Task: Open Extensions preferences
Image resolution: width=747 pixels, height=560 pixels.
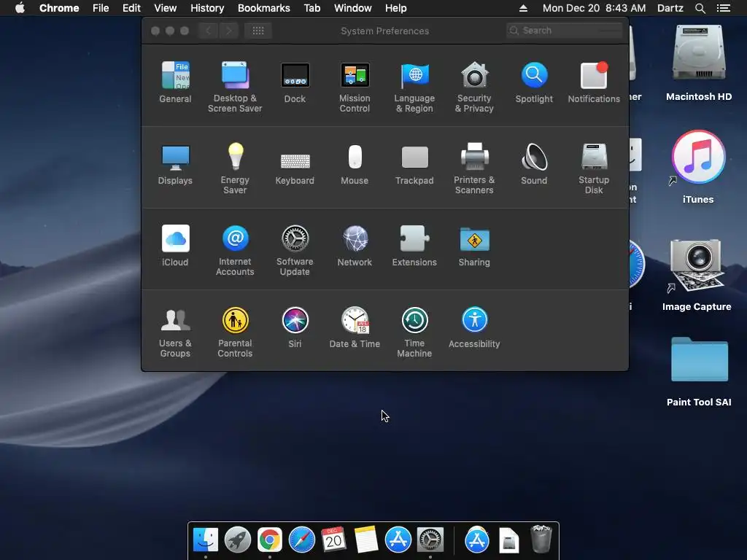Action: click(414, 245)
